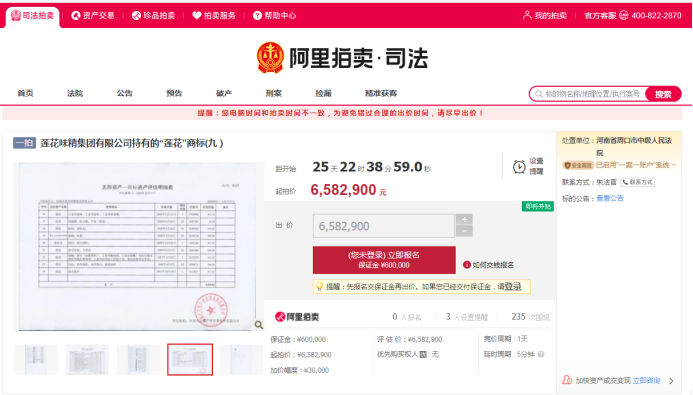
Task: Open 珍品拍卖 in top bar
Action: coord(153,16)
